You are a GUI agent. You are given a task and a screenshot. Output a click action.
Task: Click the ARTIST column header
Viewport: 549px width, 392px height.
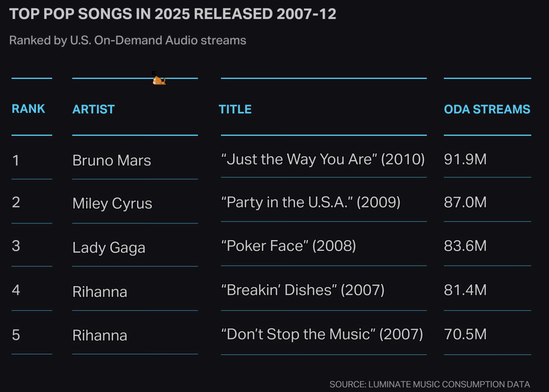pyautogui.click(x=93, y=109)
